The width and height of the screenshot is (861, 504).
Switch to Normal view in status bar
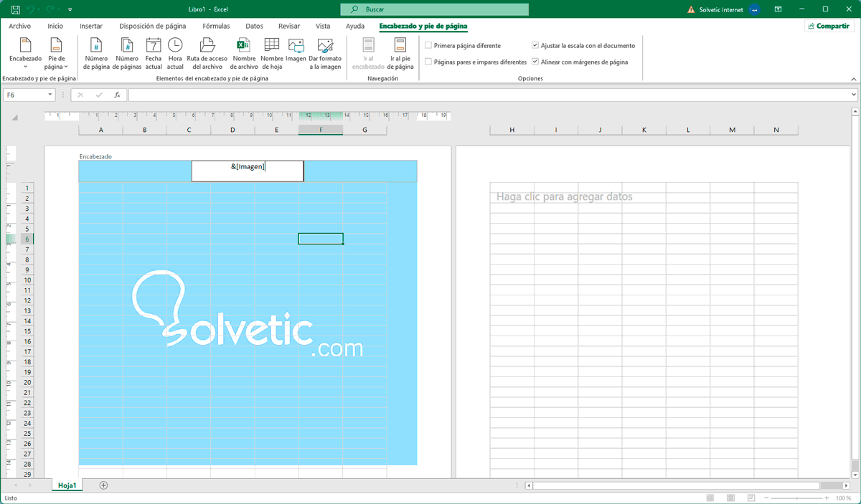710,498
